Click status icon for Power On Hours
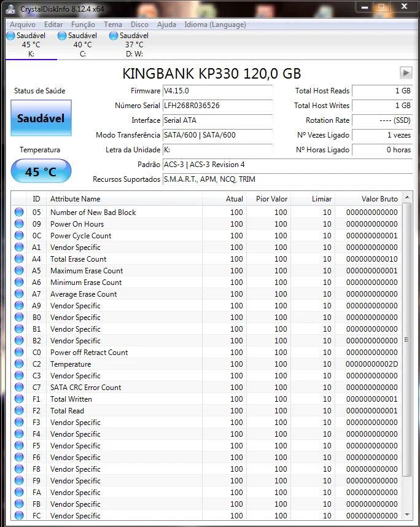This screenshot has height=527, width=420. (19, 224)
